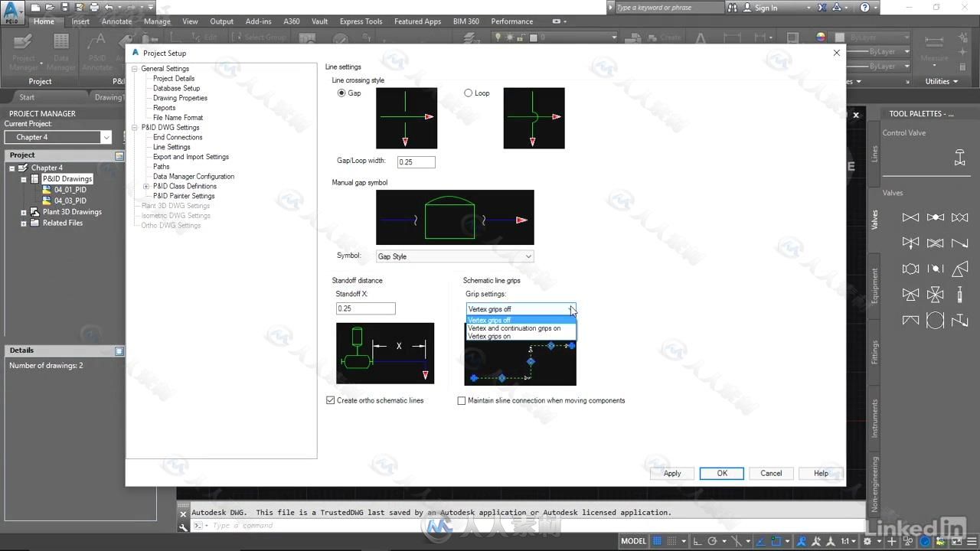This screenshot has width=980, height=551.
Task: Expand the Plant 3D Drawings folder
Action: tap(24, 212)
